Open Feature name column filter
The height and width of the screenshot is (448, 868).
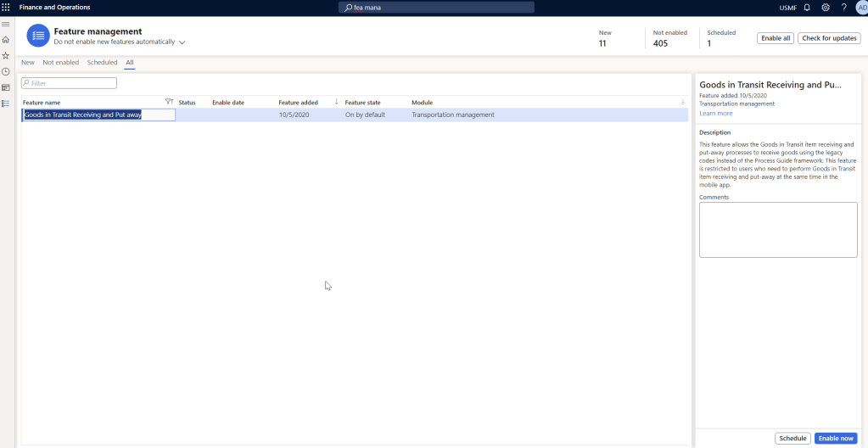click(169, 103)
